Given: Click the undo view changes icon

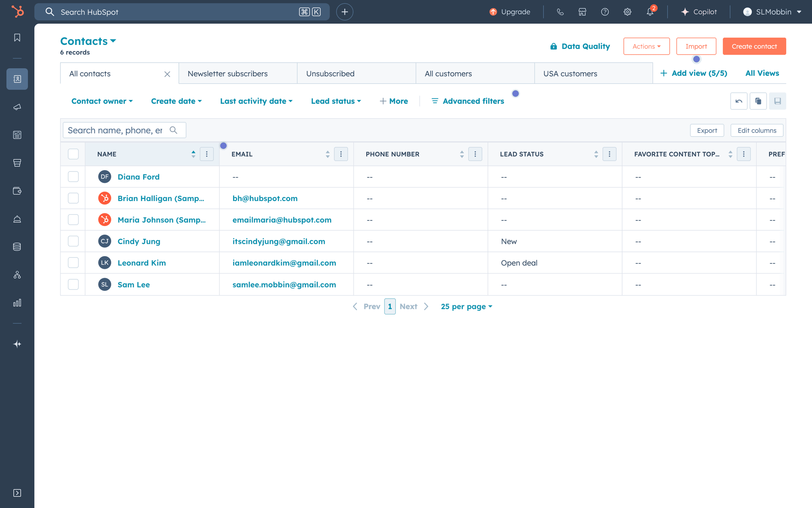Looking at the screenshot, I should tap(739, 101).
